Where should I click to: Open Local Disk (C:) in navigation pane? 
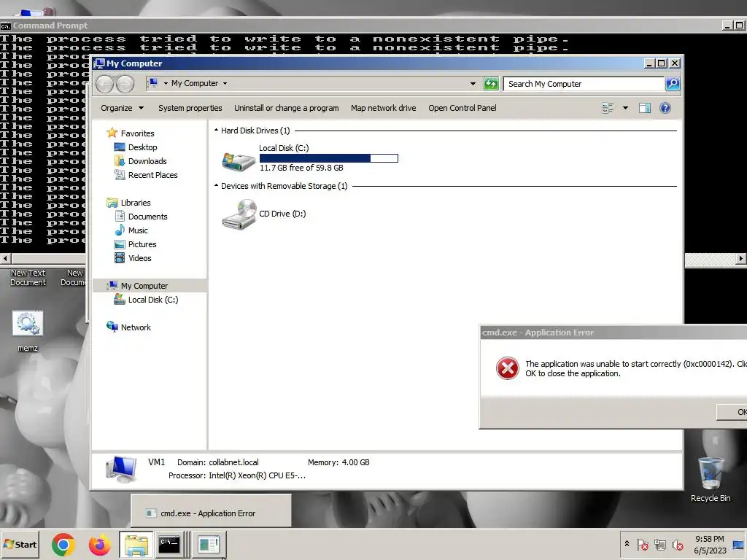point(153,300)
